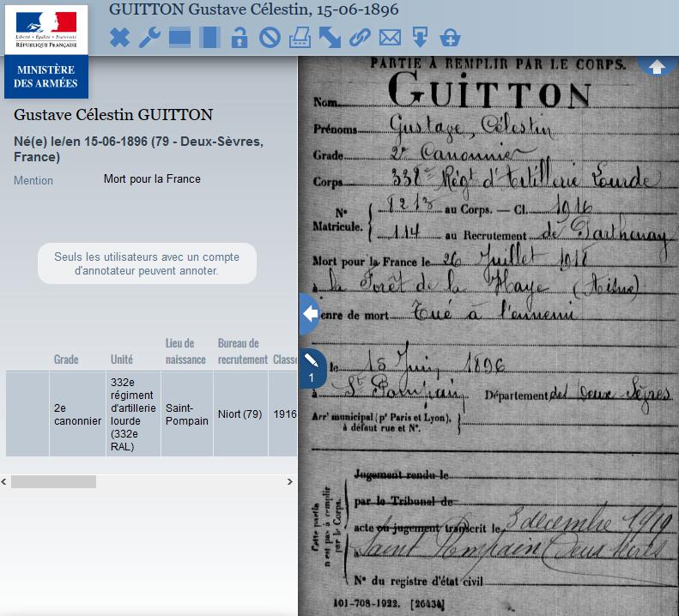Click the gray horizontal scrollbar thumb
The image size is (679, 616).
(x=54, y=481)
